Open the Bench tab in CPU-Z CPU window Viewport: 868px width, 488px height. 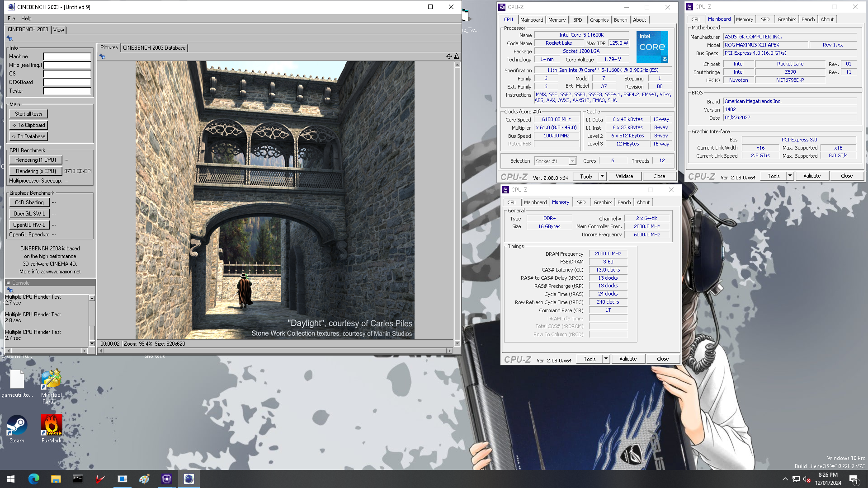(621, 20)
